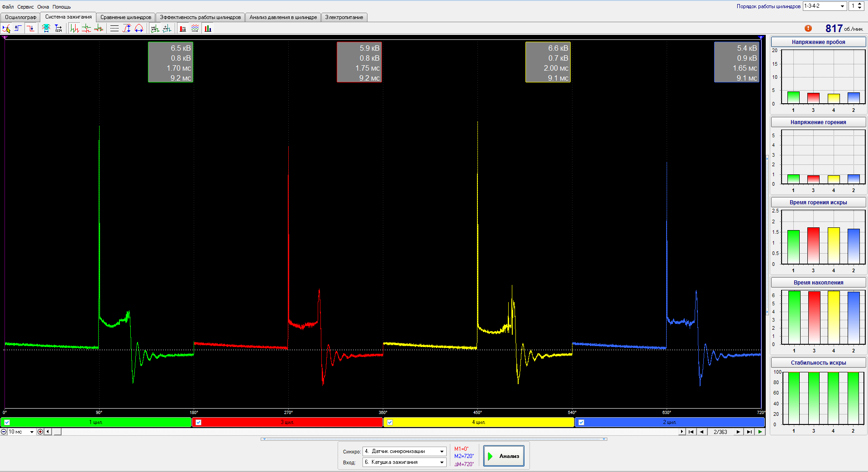Click the horizontal width scale icon
868x472 pixels.
point(139,29)
